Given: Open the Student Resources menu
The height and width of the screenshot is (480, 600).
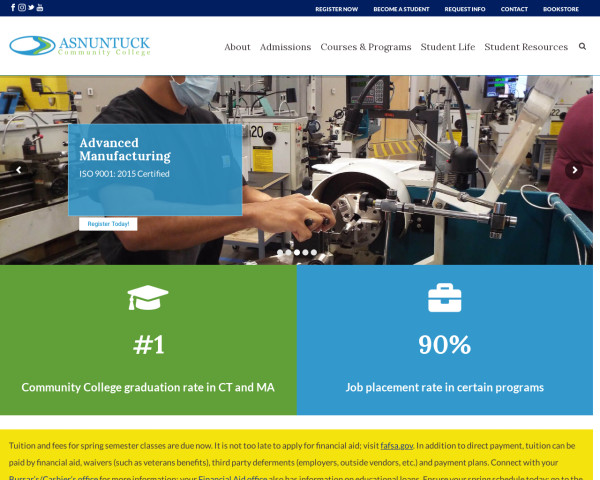Looking at the screenshot, I should 526,47.
